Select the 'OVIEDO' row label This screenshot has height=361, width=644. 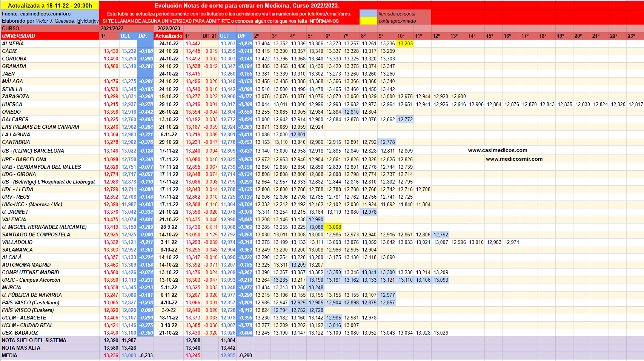(x=50, y=112)
